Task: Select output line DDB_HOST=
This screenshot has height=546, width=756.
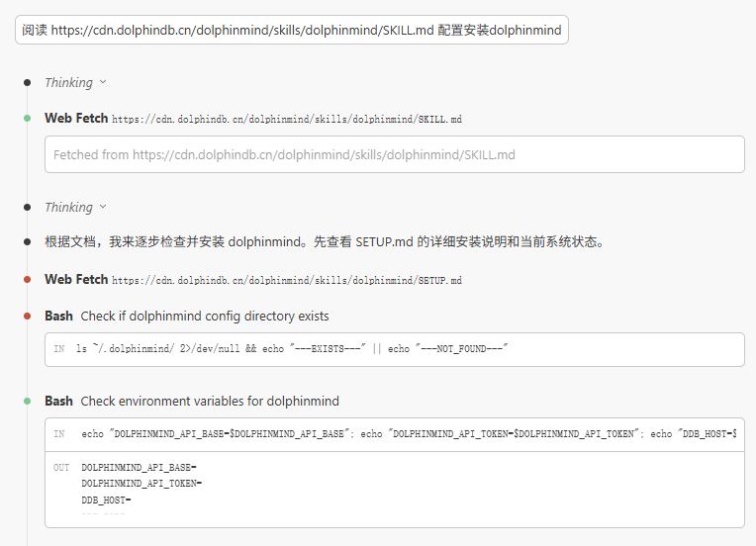Action: (x=106, y=500)
